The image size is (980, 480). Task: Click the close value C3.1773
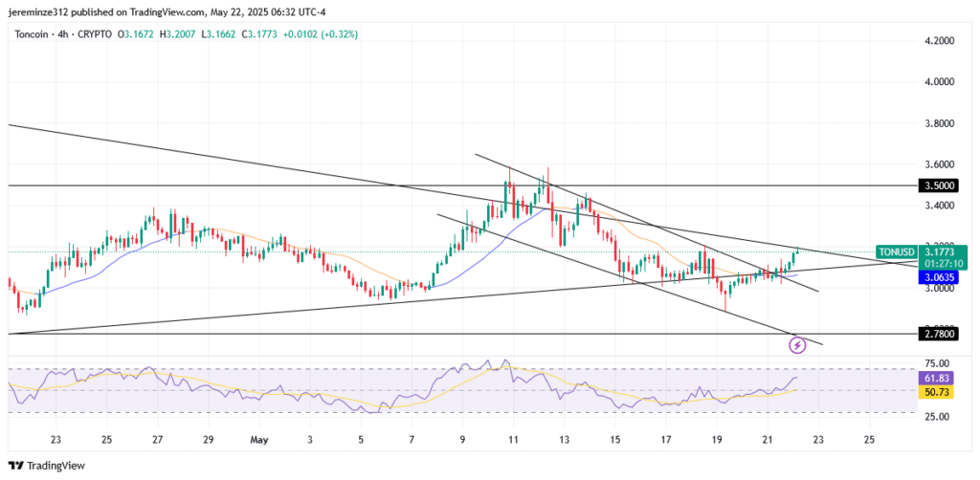pos(258,34)
